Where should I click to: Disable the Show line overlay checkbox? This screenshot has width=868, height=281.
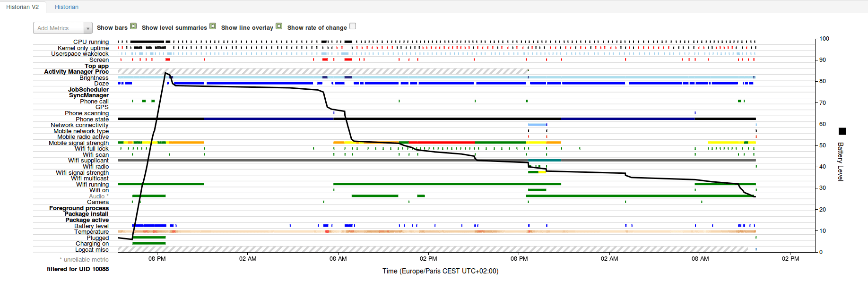coord(279,26)
